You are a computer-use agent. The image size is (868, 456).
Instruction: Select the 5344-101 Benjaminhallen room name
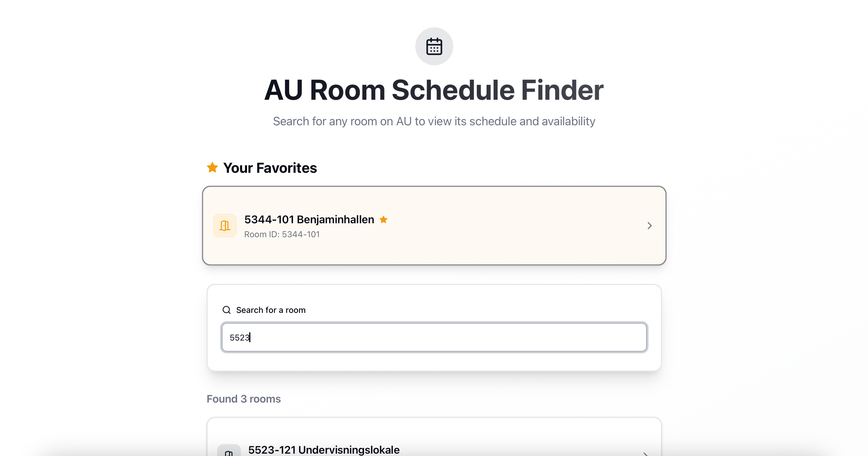[309, 220]
